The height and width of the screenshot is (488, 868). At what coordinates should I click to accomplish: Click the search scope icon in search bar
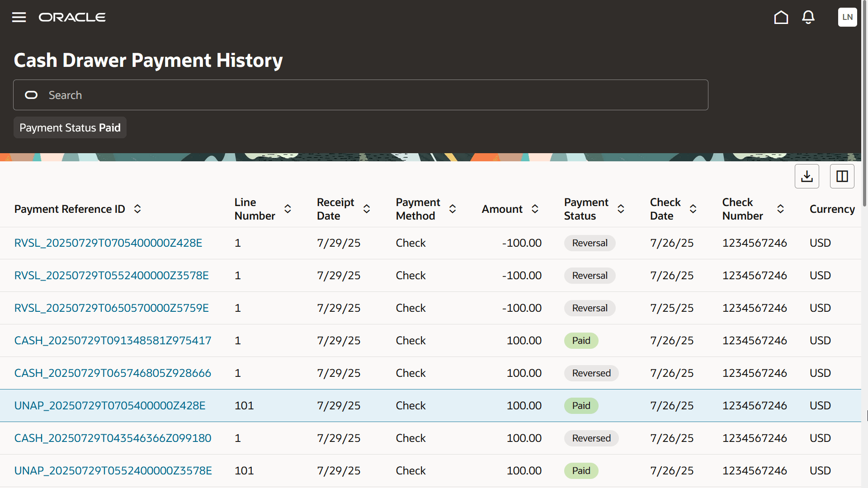point(31,95)
